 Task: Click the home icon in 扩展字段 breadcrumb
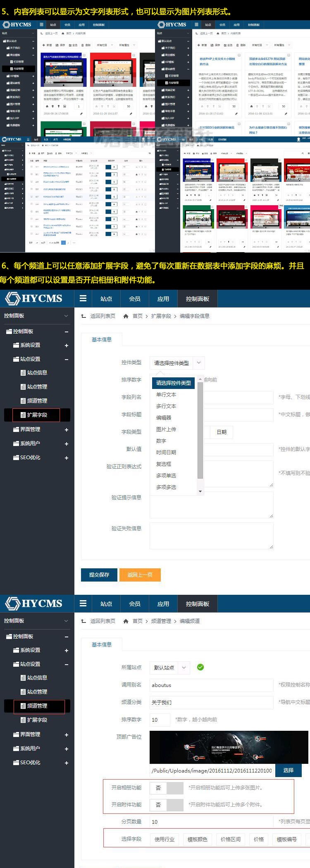(x=126, y=316)
